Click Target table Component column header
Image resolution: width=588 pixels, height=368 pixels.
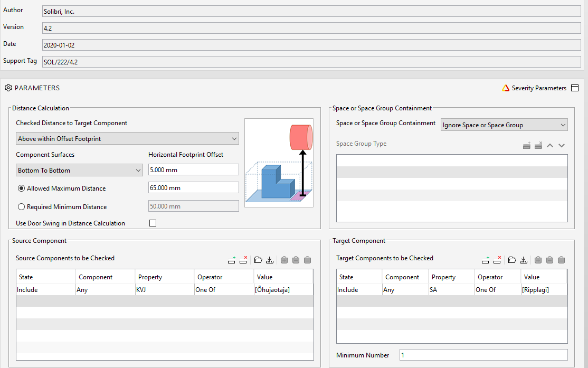[x=405, y=277]
